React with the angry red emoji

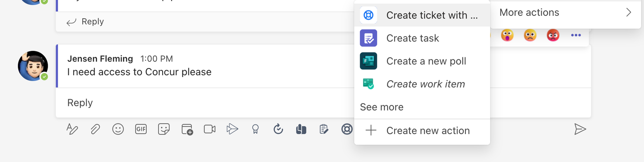[553, 35]
